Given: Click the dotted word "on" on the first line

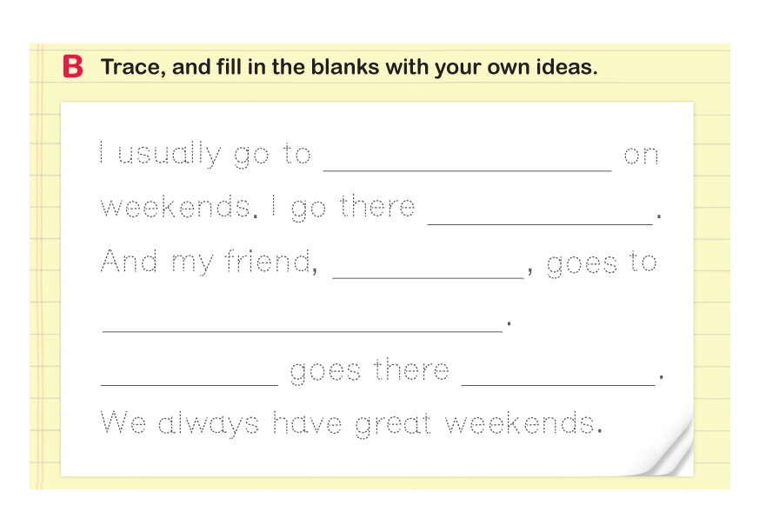Looking at the screenshot, I should pos(642,156).
